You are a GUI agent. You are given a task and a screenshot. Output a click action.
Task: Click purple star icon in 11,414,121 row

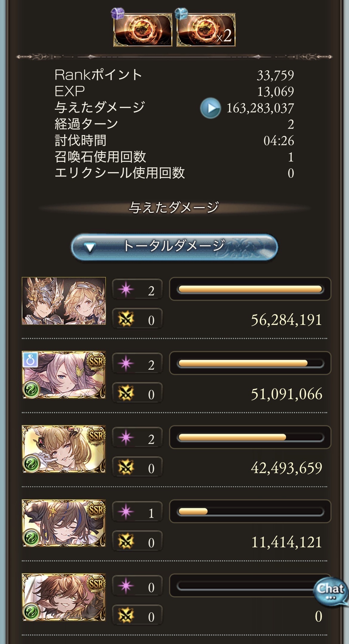pos(126,512)
